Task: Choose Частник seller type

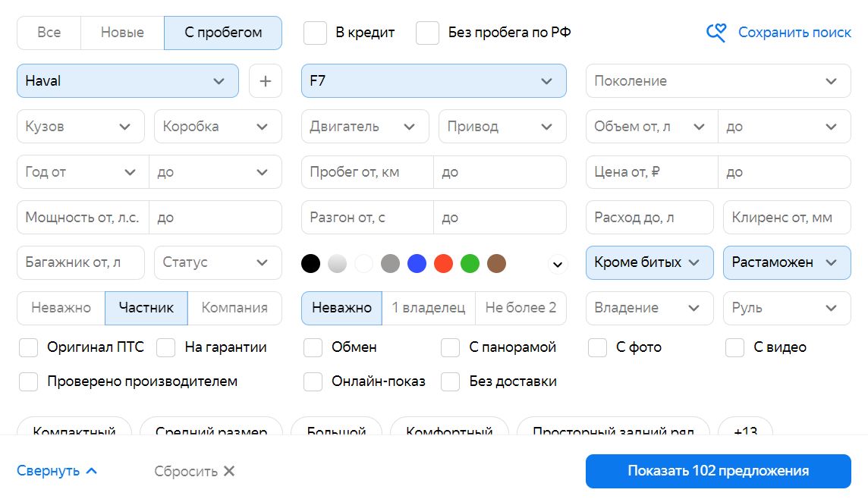Action: click(x=146, y=308)
